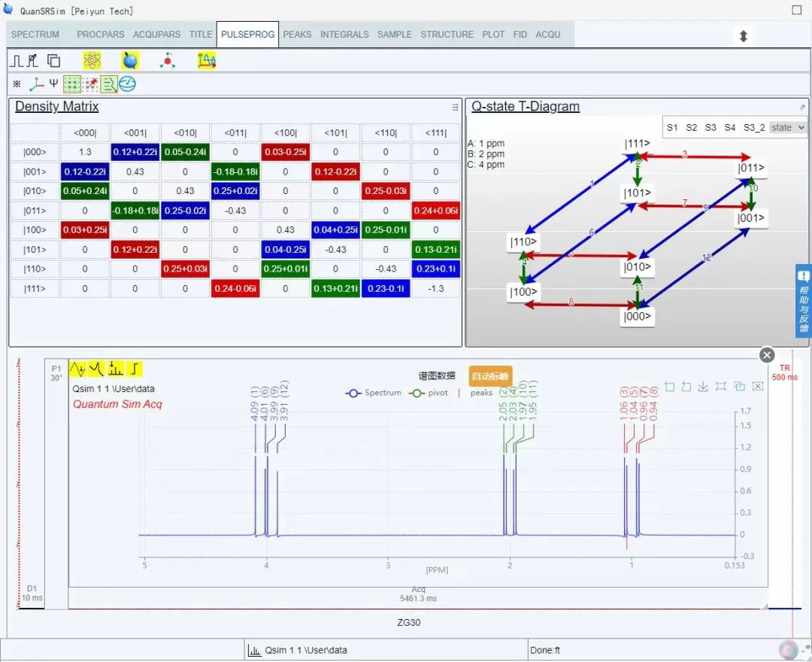Viewport: 812px width, 662px height.
Task: Click the atom icon in the top toolbar
Action: click(x=92, y=61)
